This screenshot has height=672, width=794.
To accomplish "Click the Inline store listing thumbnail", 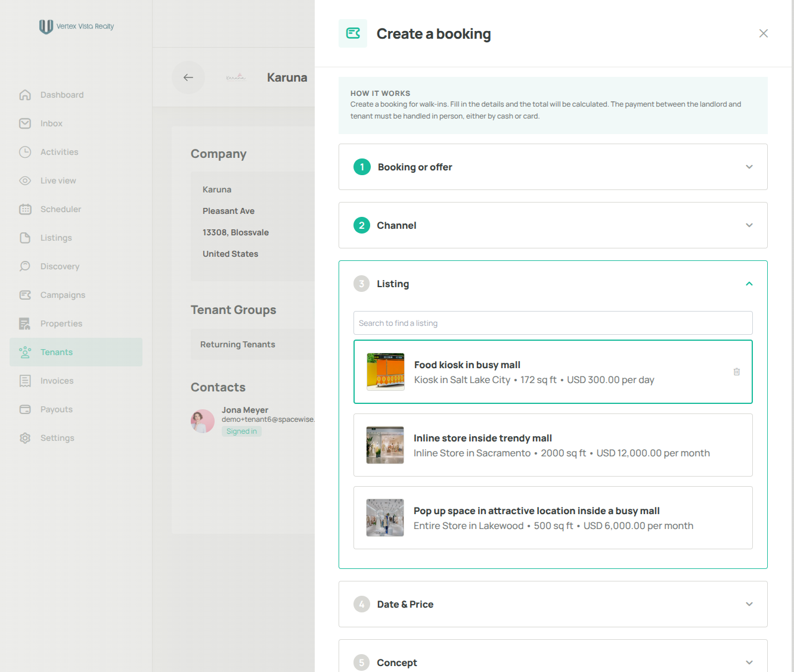I will 385,445.
